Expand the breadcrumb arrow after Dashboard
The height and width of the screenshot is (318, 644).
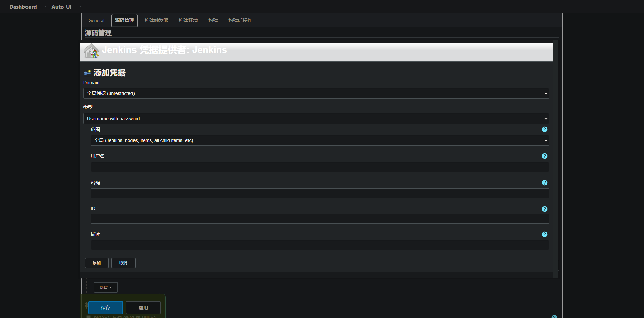pos(45,7)
